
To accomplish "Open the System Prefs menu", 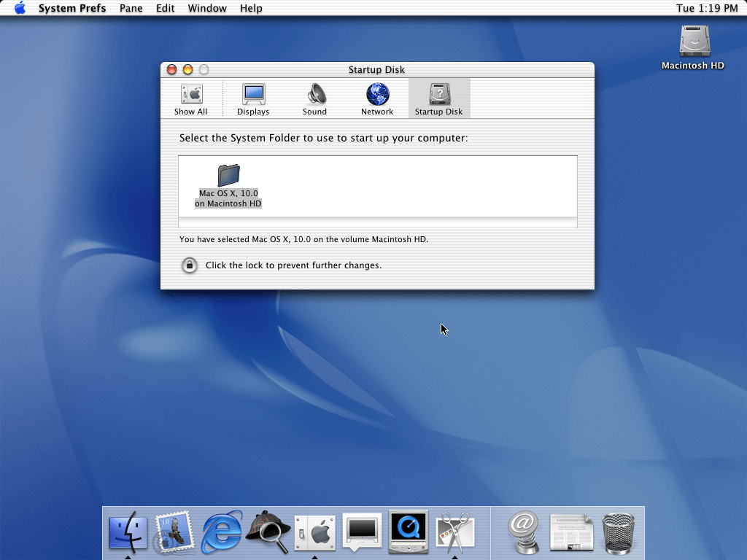I will point(72,8).
